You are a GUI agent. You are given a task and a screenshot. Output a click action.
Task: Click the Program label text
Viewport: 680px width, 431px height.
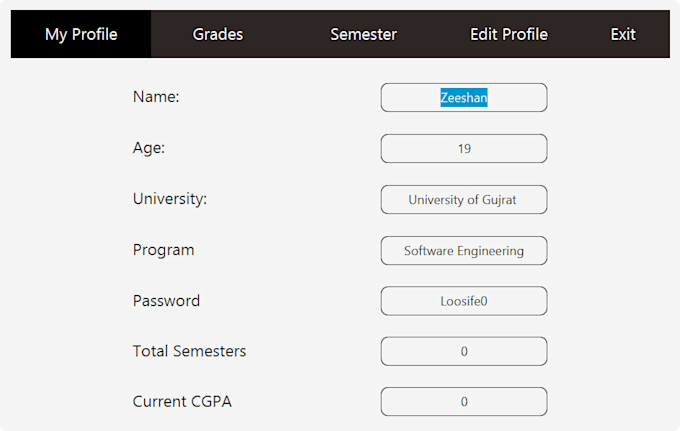point(163,250)
